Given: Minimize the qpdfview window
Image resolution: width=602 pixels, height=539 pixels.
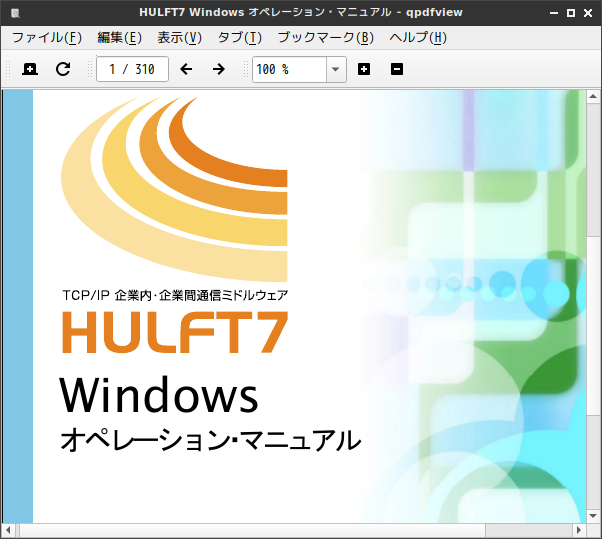Looking at the screenshot, I should 554,13.
